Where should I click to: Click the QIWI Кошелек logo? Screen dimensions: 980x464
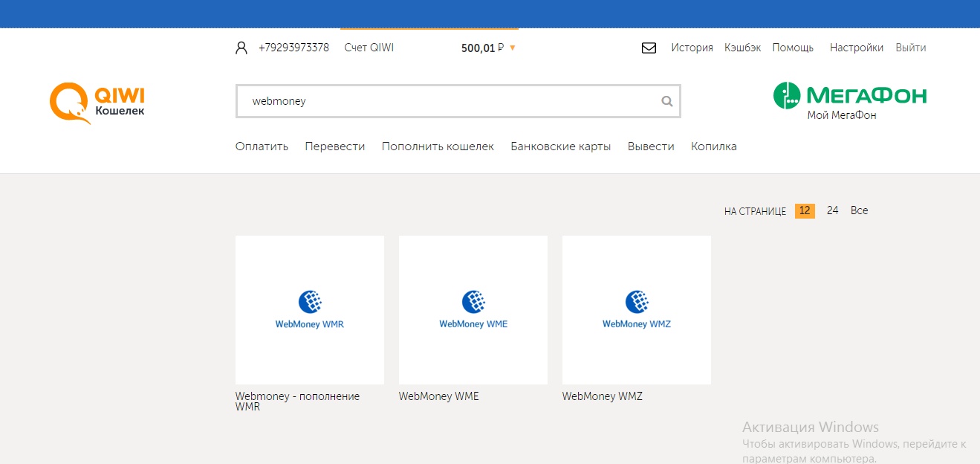click(x=97, y=103)
